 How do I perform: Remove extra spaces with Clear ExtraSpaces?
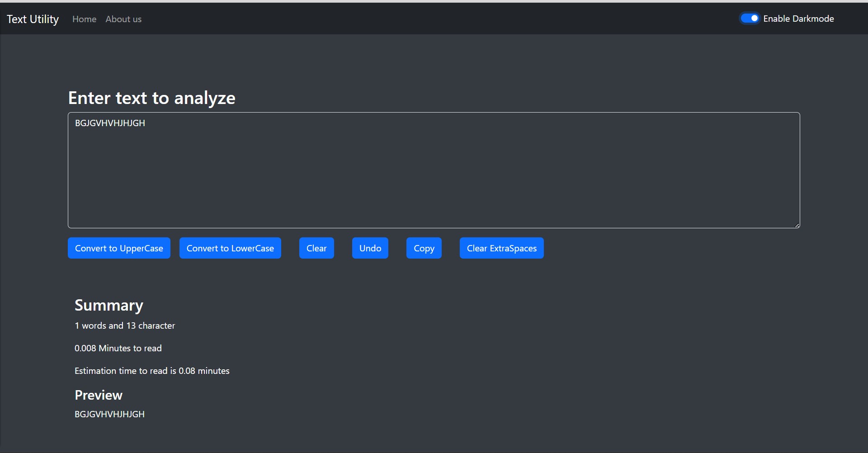pyautogui.click(x=501, y=248)
